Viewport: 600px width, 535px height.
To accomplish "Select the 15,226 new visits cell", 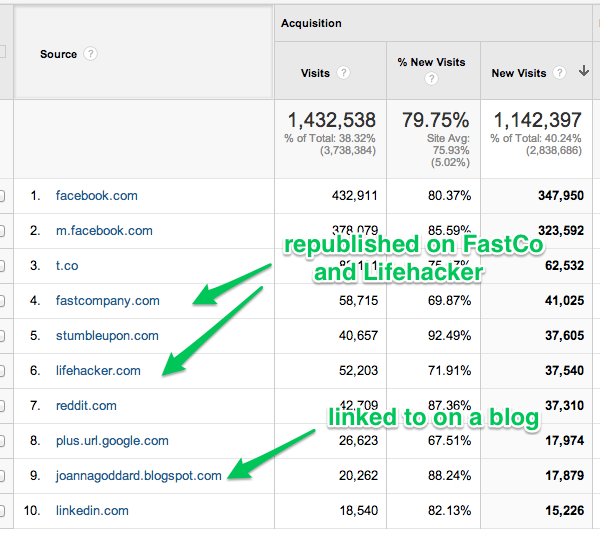I will click(564, 511).
